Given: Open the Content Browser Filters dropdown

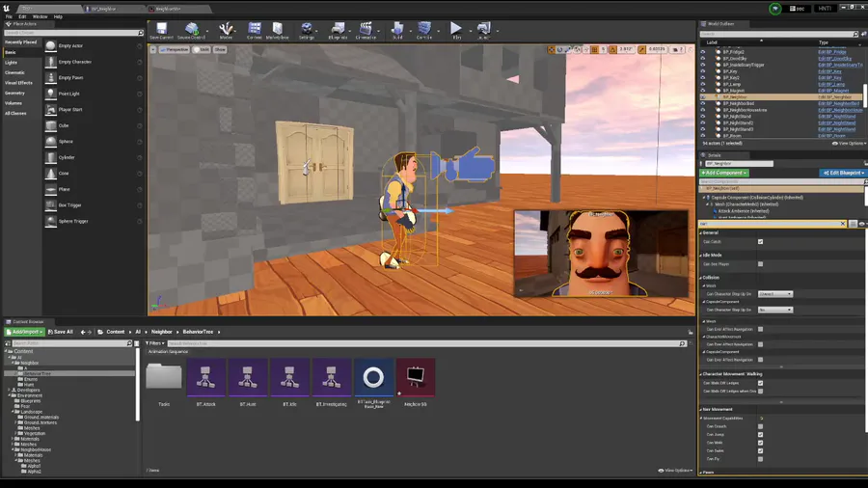Looking at the screenshot, I should [x=155, y=343].
